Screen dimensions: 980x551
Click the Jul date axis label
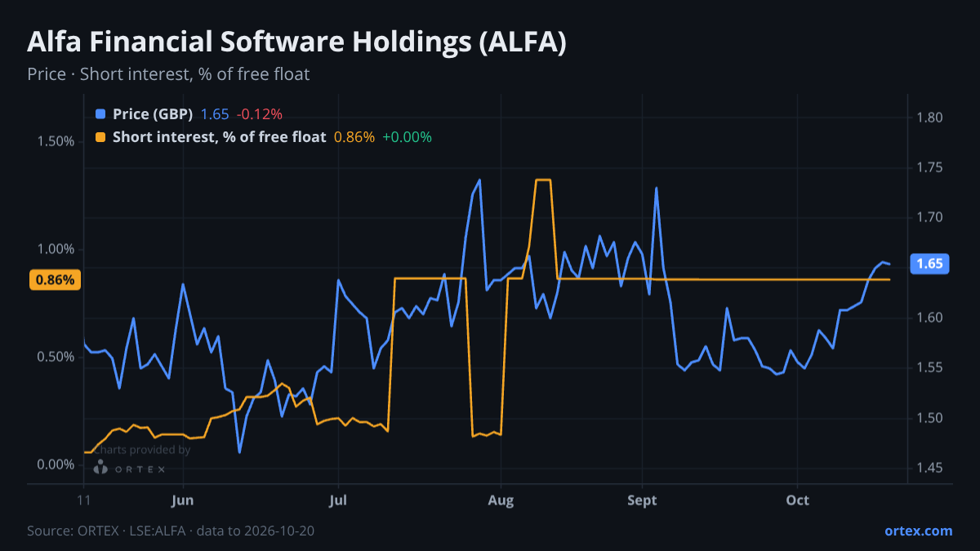338,500
